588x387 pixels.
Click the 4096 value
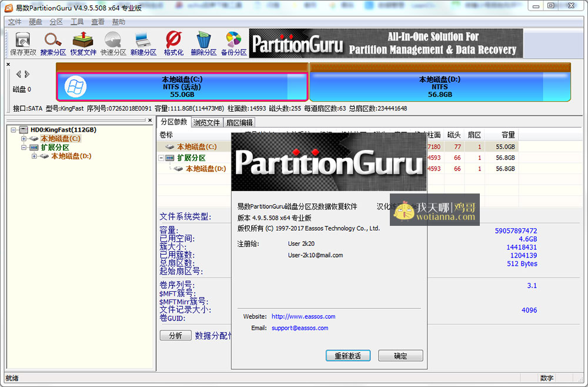point(529,310)
